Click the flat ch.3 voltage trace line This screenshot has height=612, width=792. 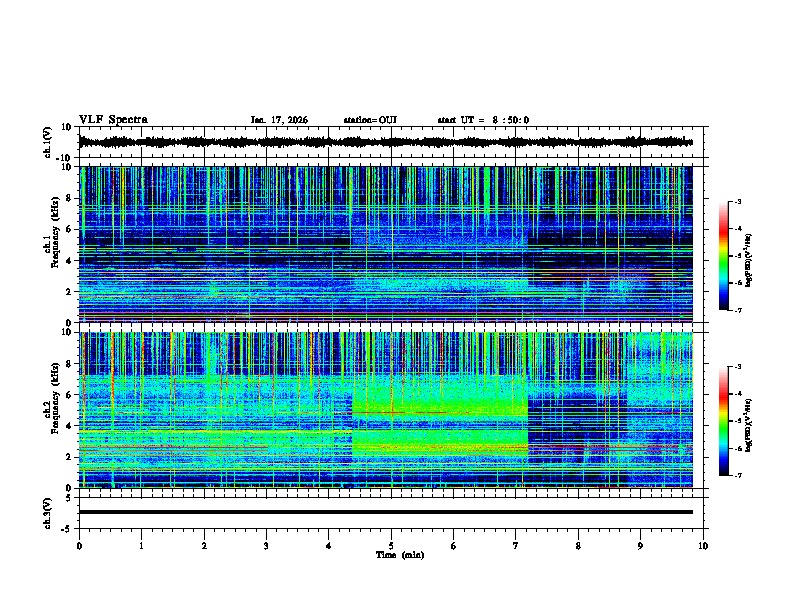click(385, 512)
